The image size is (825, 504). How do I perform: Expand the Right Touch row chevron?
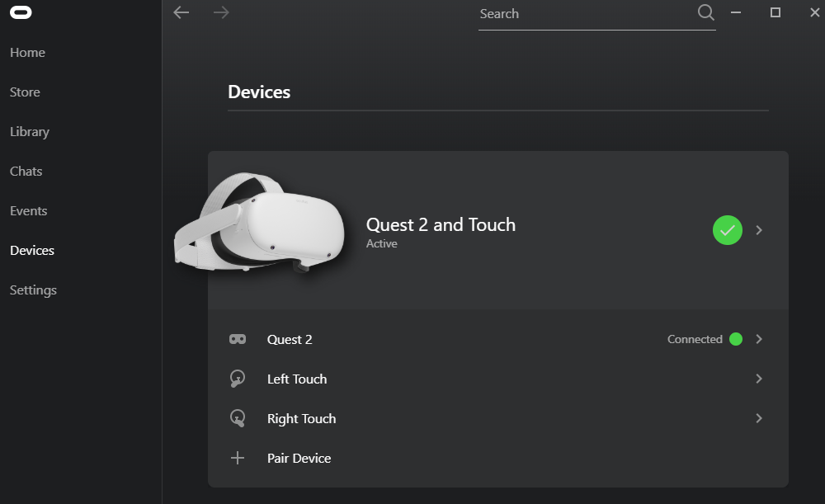[x=759, y=418]
